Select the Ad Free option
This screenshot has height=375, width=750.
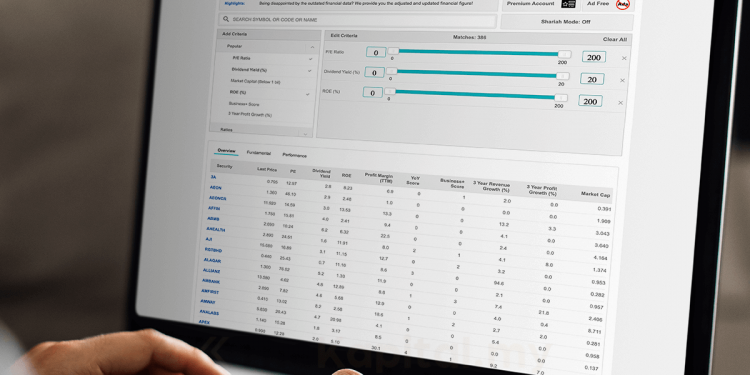pos(599,3)
